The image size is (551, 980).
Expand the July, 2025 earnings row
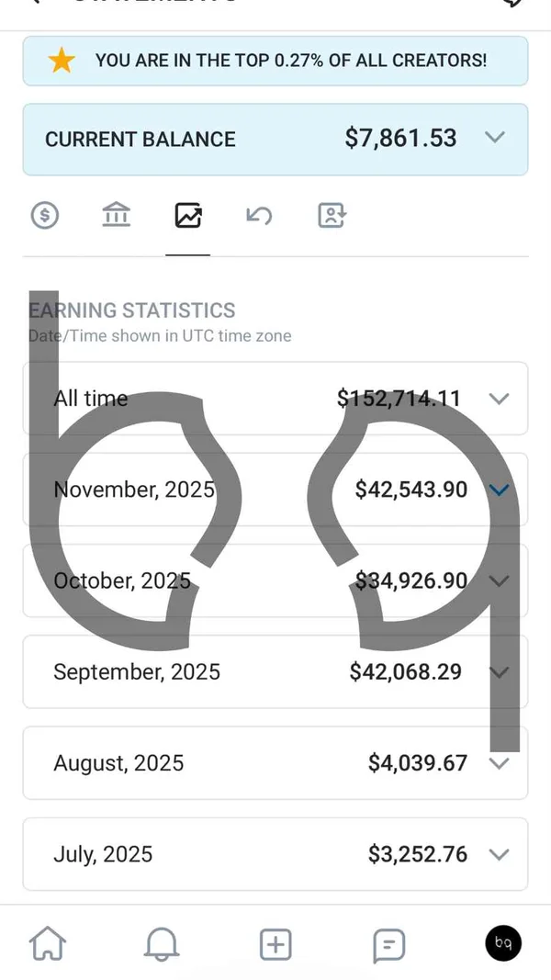(x=499, y=854)
